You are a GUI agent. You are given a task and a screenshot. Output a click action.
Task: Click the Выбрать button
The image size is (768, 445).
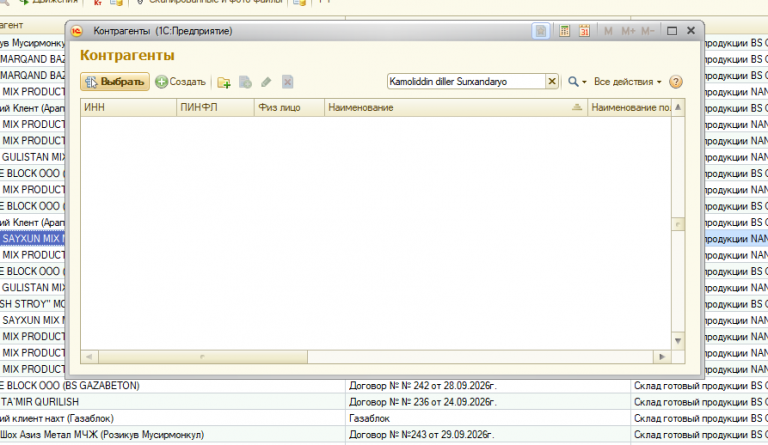pos(115,82)
